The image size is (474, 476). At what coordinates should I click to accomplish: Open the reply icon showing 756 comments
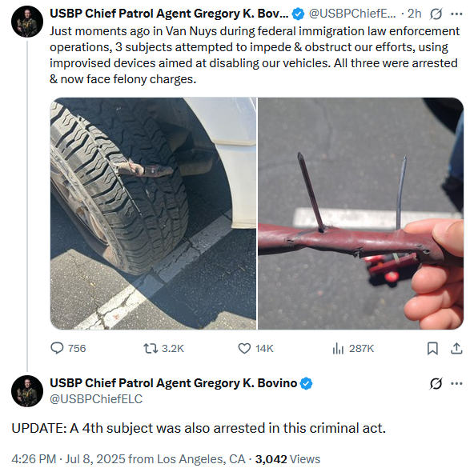click(57, 348)
